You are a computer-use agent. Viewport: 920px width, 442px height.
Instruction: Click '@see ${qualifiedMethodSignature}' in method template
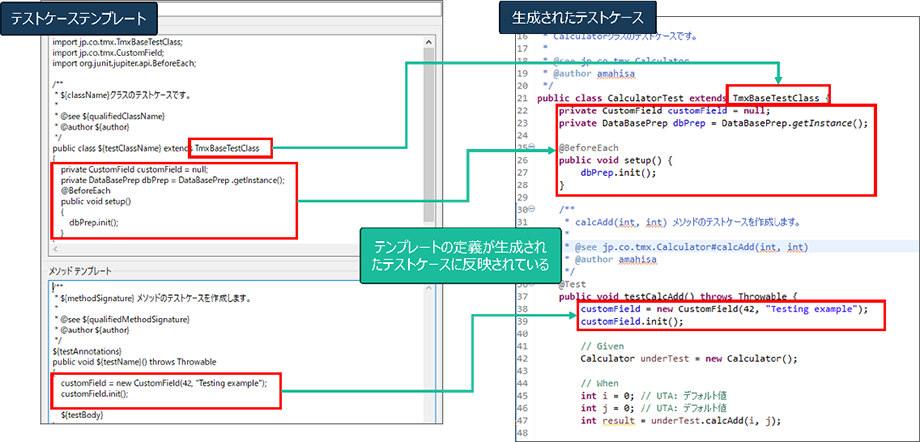pos(123,319)
